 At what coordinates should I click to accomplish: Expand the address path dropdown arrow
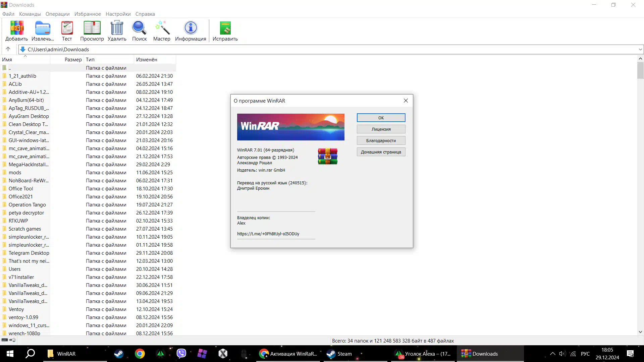[640, 49]
